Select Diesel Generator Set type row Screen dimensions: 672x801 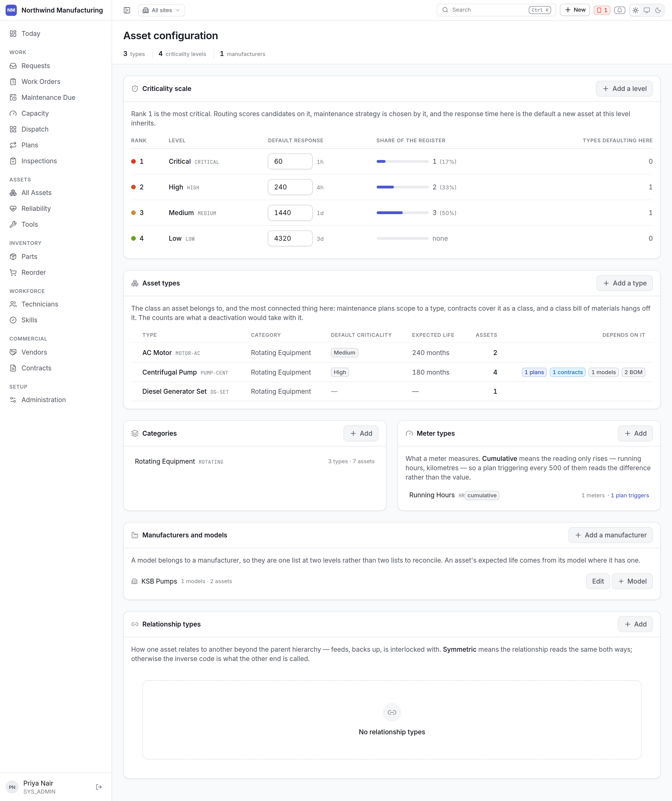pos(392,391)
